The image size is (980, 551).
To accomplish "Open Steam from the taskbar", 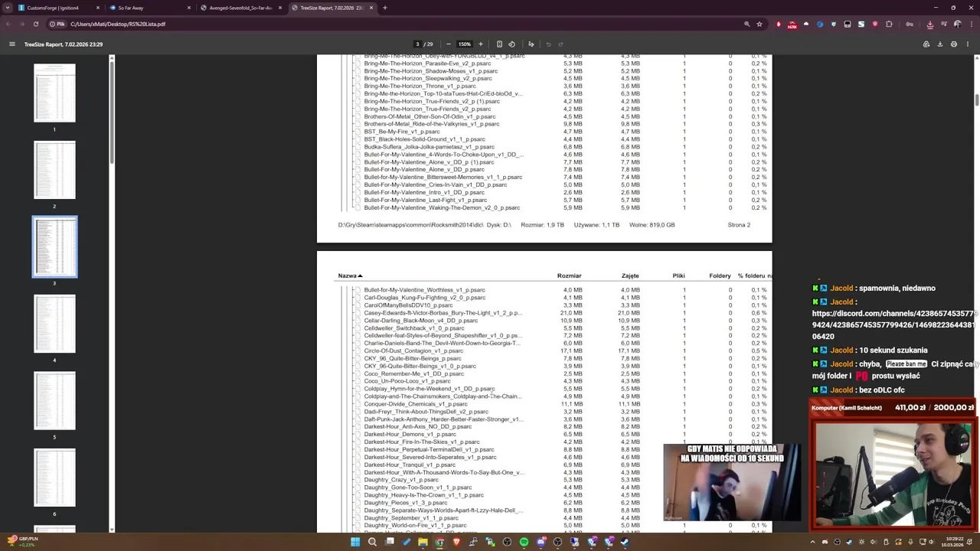I will [625, 542].
